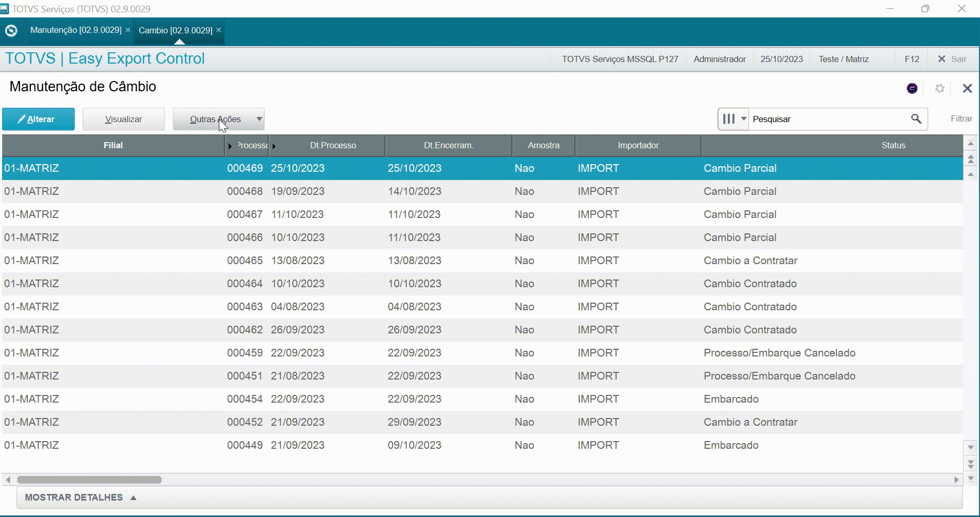Select row with process 000466
980x517 pixels.
tap(482, 237)
